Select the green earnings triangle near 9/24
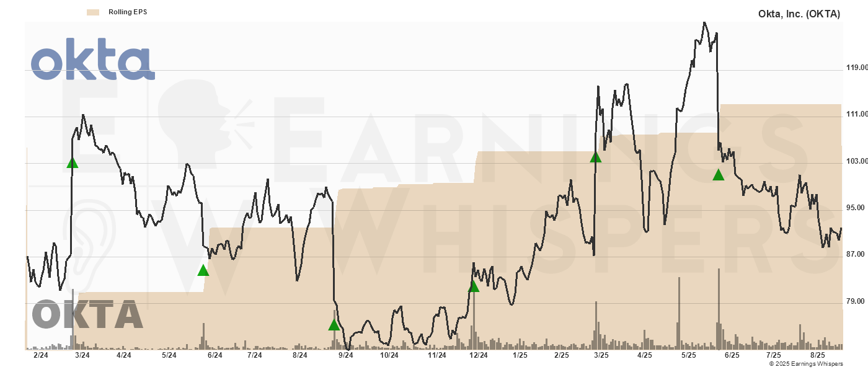Screen dimensions: 868x372 (334, 324)
